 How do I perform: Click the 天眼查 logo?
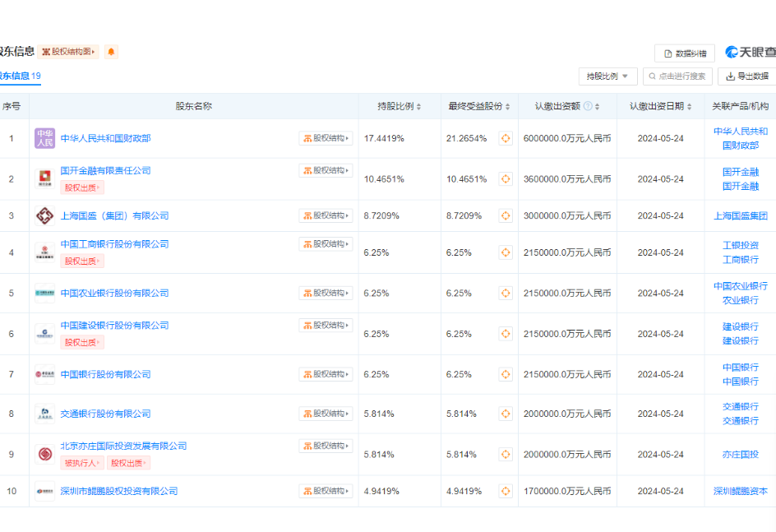pyautogui.click(x=750, y=53)
